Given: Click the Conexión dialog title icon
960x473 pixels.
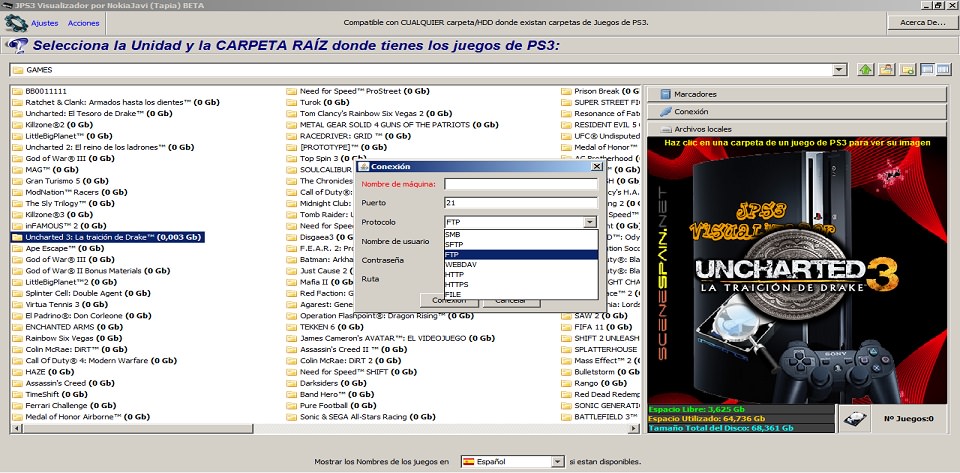Looking at the screenshot, I should tap(364, 166).
